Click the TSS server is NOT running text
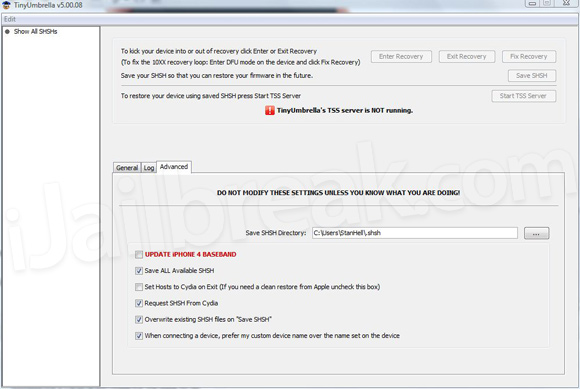 click(345, 111)
